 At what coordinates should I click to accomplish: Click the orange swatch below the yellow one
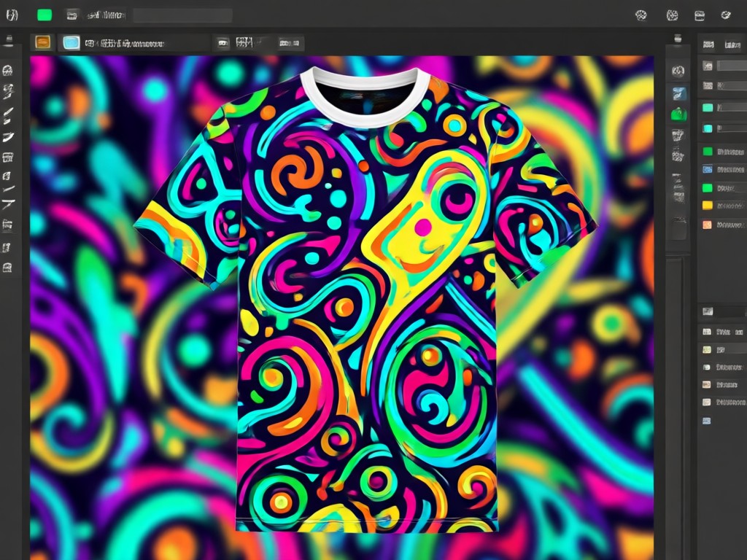pos(708,225)
